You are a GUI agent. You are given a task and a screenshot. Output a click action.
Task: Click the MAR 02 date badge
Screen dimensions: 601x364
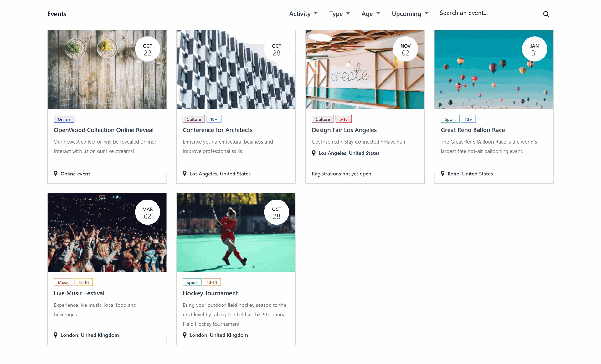[147, 212]
